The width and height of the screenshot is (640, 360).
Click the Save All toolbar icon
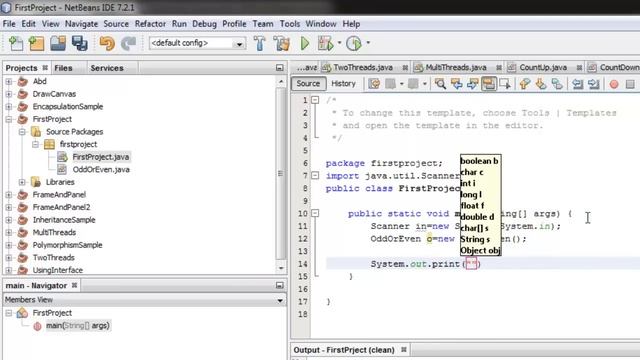tap(80, 43)
